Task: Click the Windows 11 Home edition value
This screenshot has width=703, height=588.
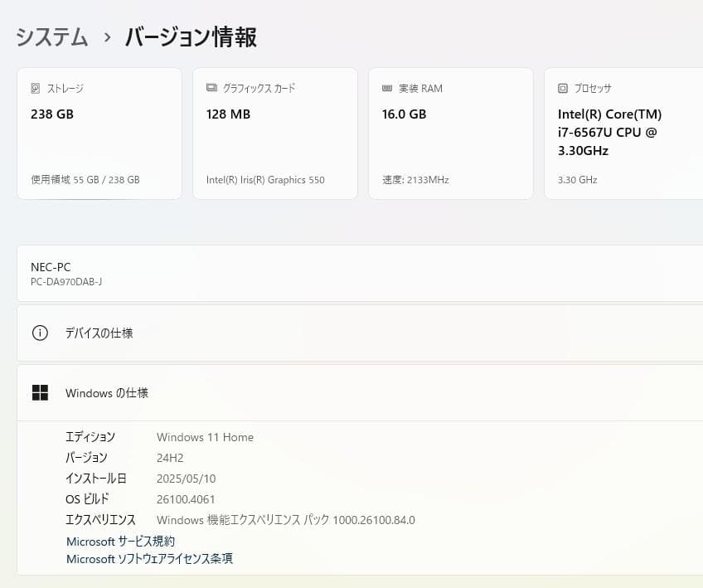Action: (205, 437)
